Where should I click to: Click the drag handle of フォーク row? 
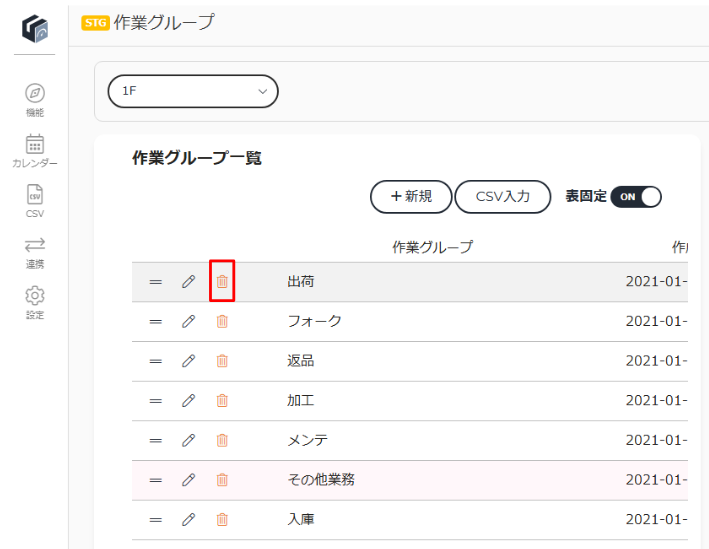[156, 322]
